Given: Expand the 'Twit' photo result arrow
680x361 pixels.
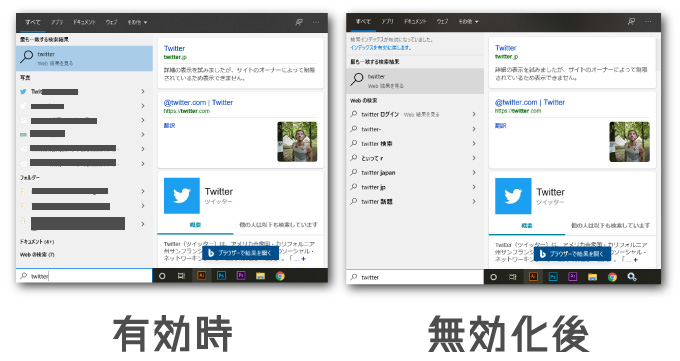Looking at the screenshot, I should [x=143, y=92].
